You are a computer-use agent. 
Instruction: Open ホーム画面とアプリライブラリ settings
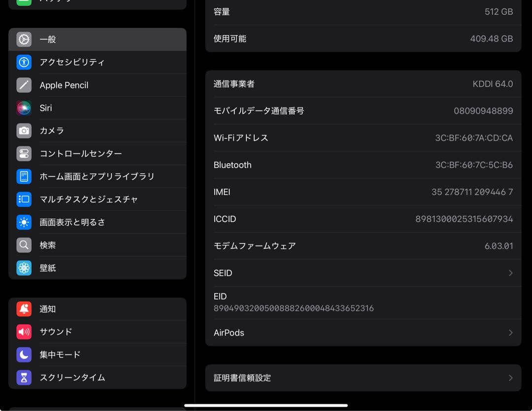point(98,176)
